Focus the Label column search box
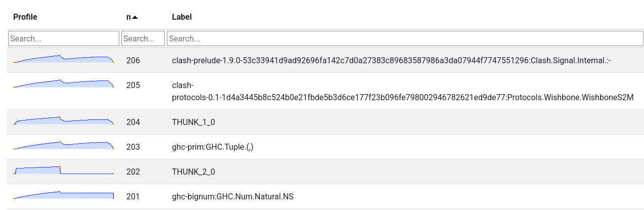Screen dimensions: 644x210 404,38
